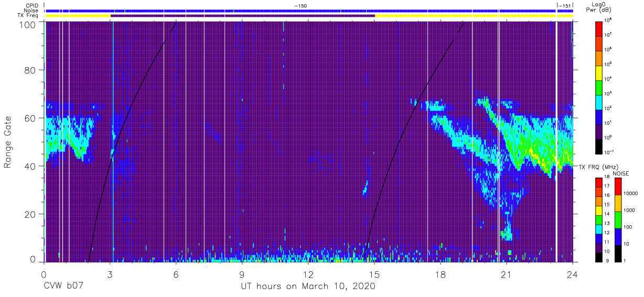Select the yellow segment of the TX FRQ colorbar

599,211
